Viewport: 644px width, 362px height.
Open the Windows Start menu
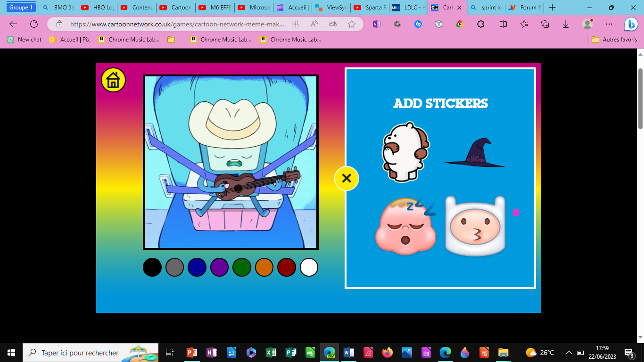11,353
